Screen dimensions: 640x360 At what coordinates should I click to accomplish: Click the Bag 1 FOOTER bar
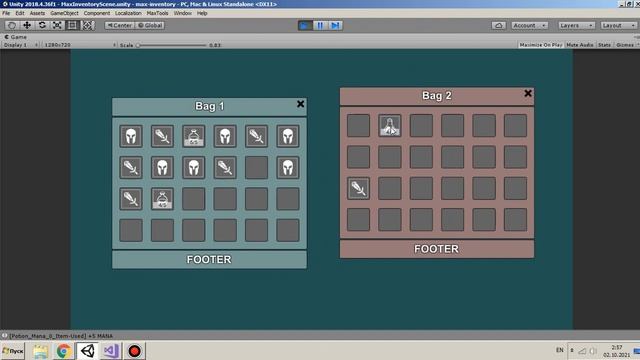click(209, 260)
